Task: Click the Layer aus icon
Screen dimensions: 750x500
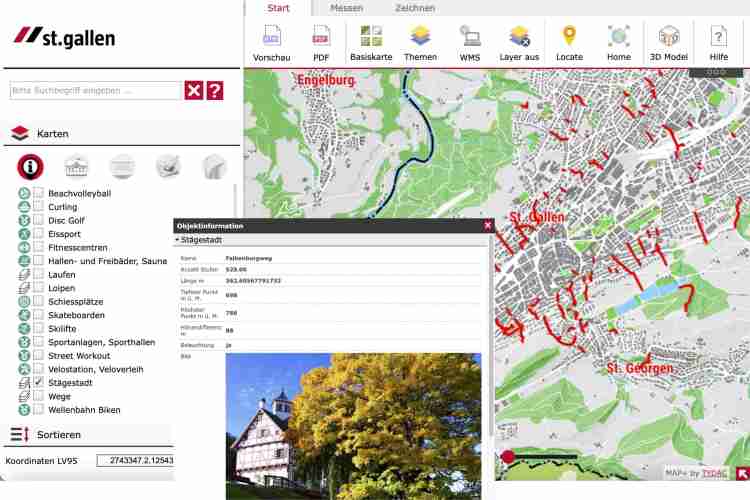Action: (x=519, y=43)
